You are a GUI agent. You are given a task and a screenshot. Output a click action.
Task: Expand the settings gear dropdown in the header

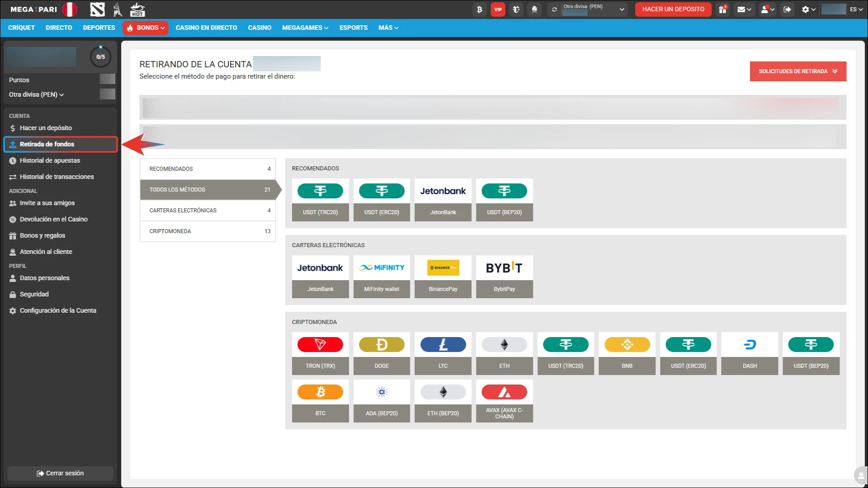[x=808, y=9]
